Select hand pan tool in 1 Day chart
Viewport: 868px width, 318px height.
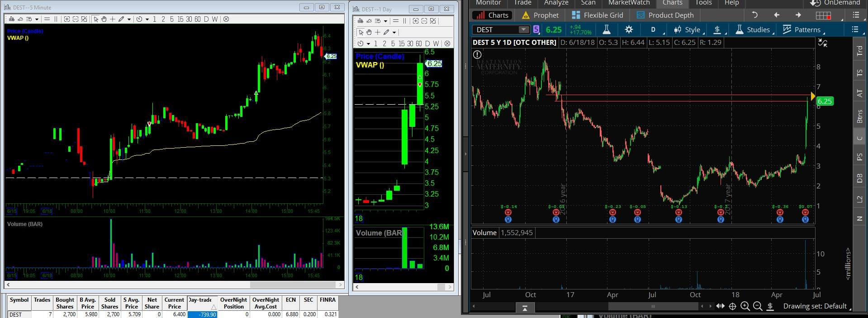[x=369, y=32]
